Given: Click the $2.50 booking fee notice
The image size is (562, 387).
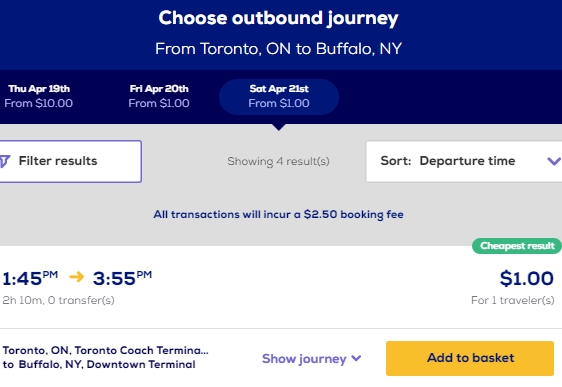Looking at the screenshot, I should point(278,214).
